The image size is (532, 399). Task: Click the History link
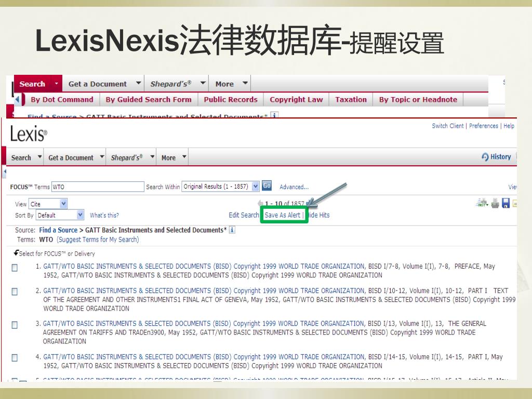click(x=500, y=157)
